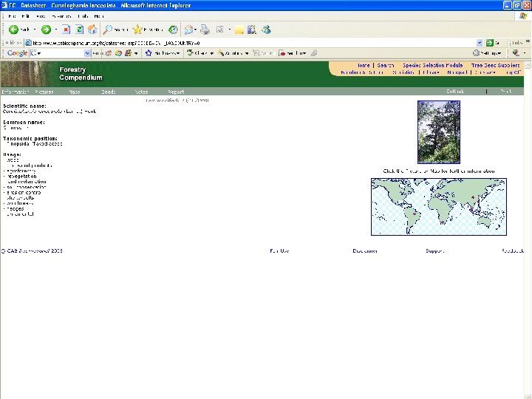Switch to the Notes tab
The height and width of the screenshot is (399, 532).
pos(141,92)
